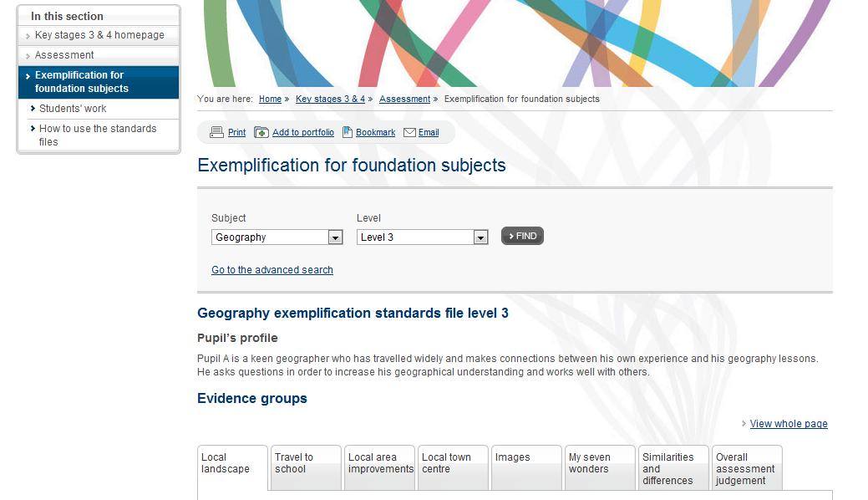Click the FIND button
This screenshot has height=500, width=868.
(x=522, y=236)
